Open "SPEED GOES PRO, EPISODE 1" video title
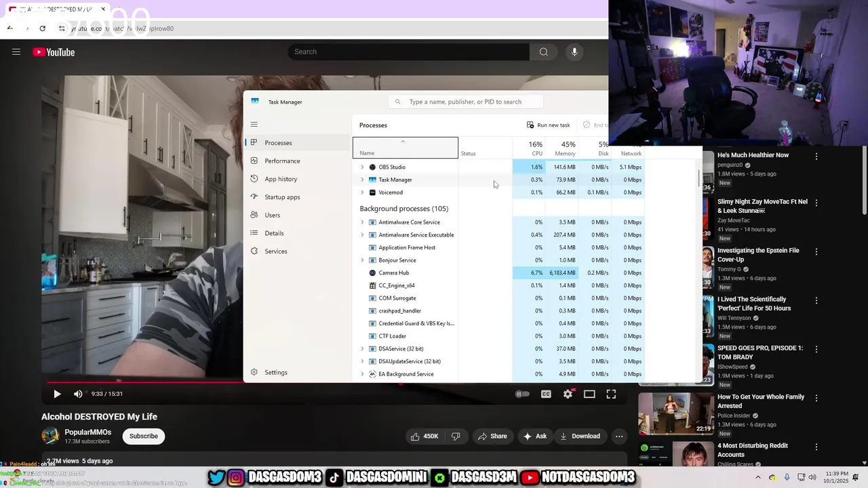This screenshot has width=868, height=488. click(760, 352)
